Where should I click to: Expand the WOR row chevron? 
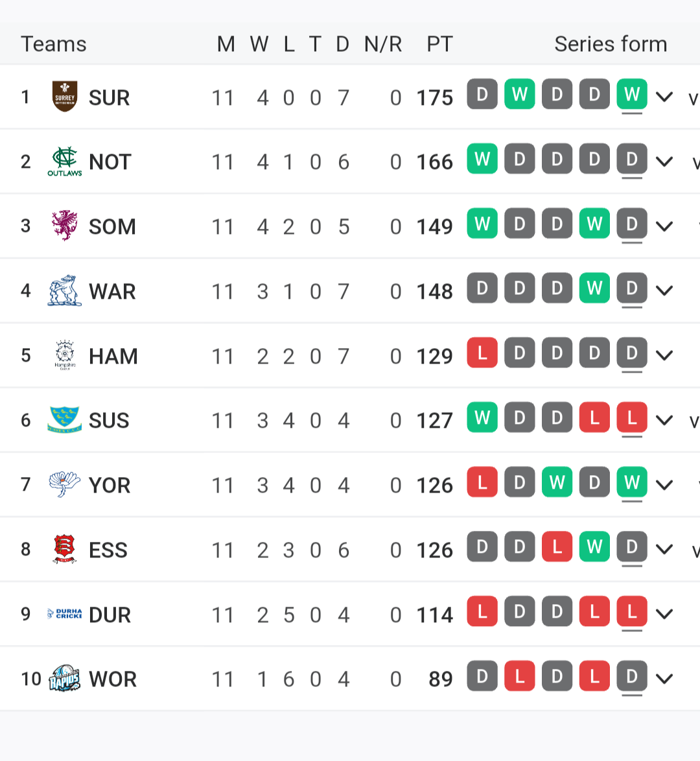pos(664,679)
